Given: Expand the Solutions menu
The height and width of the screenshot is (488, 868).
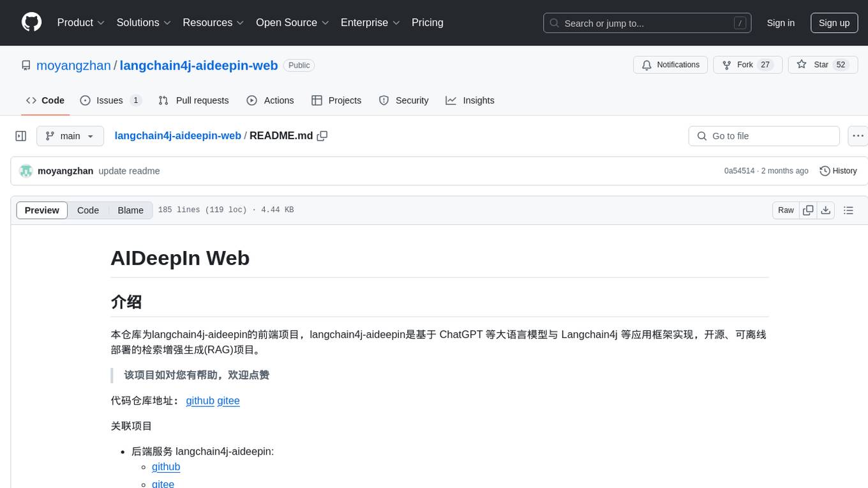Looking at the screenshot, I should coord(144,22).
